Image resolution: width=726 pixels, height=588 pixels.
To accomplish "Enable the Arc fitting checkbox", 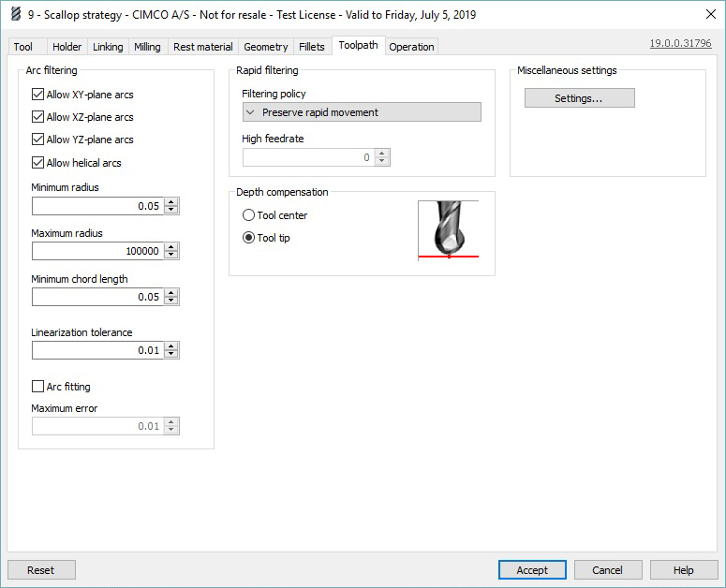I will (37, 387).
